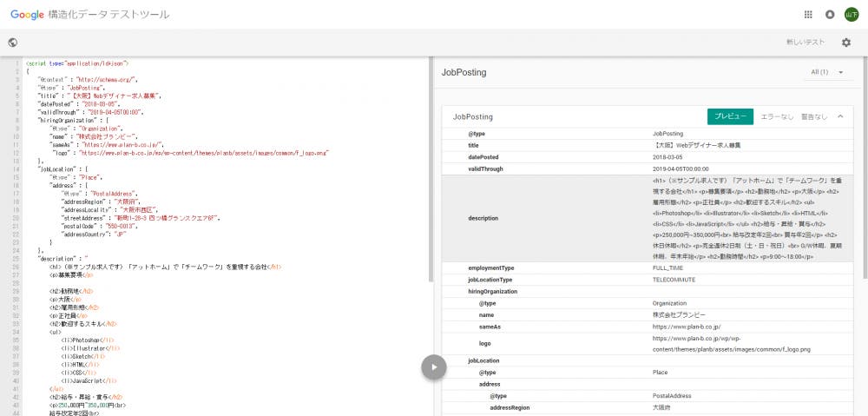Click the code editor scrollbar
868x416 pixels.
click(x=431, y=174)
